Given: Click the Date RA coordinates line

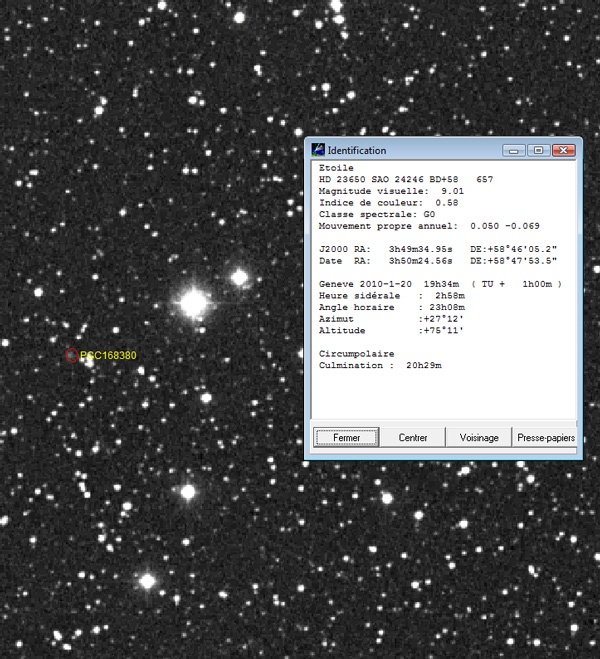Looking at the screenshot, I should pos(438,261).
